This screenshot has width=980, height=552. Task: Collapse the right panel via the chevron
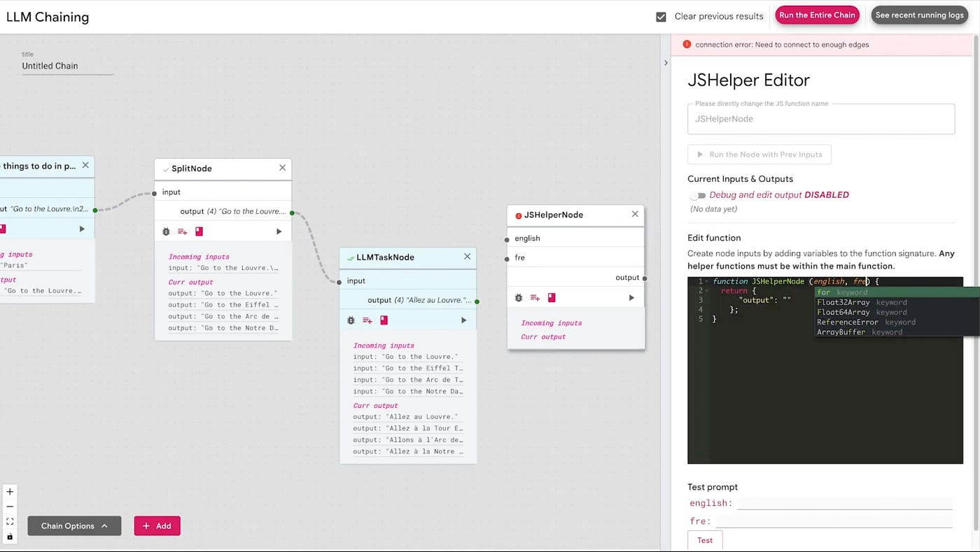tap(666, 62)
